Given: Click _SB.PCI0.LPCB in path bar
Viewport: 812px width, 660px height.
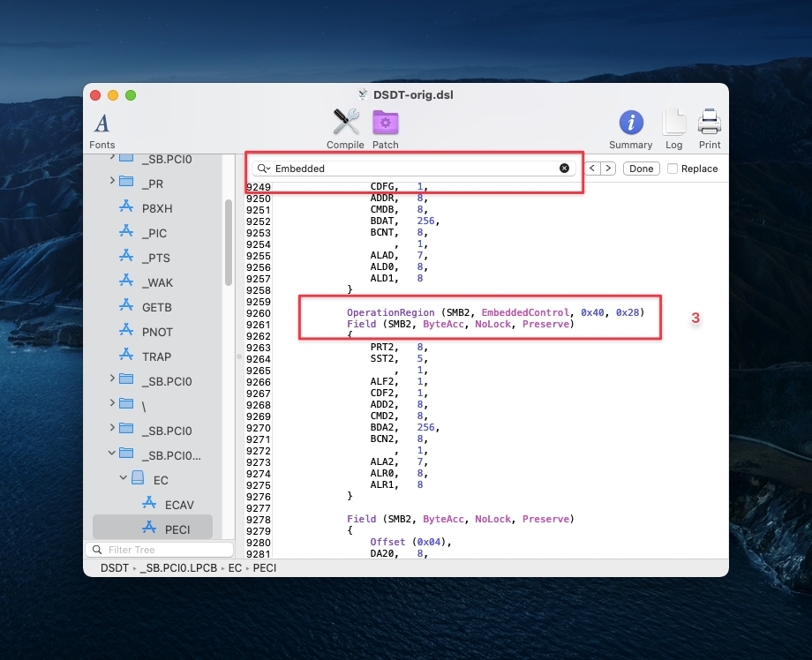Looking at the screenshot, I should [178, 568].
